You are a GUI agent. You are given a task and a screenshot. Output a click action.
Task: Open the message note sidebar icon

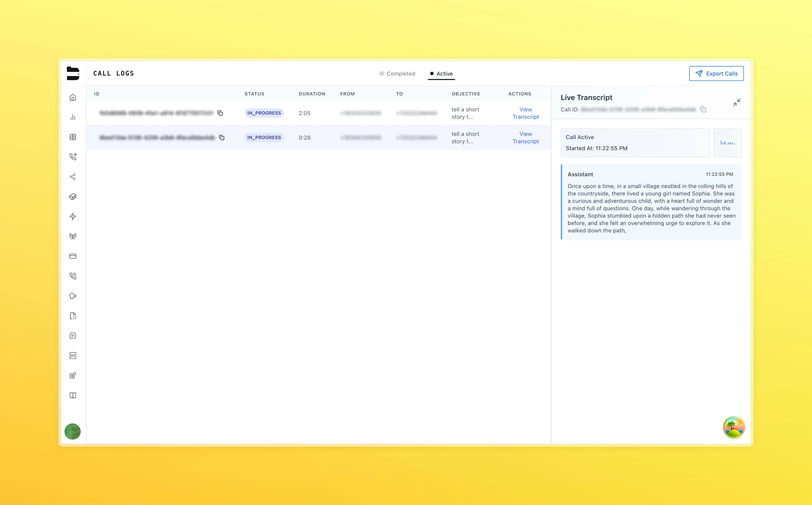click(x=73, y=336)
